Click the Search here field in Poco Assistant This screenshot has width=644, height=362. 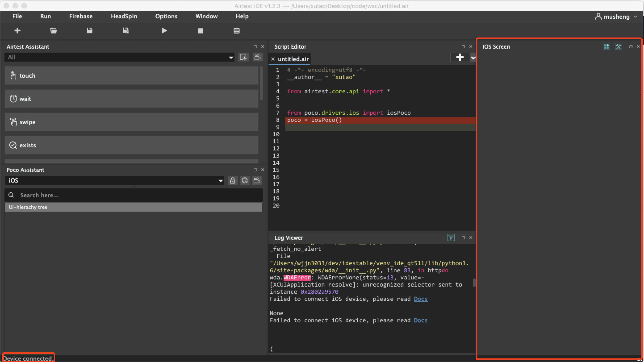coord(134,195)
